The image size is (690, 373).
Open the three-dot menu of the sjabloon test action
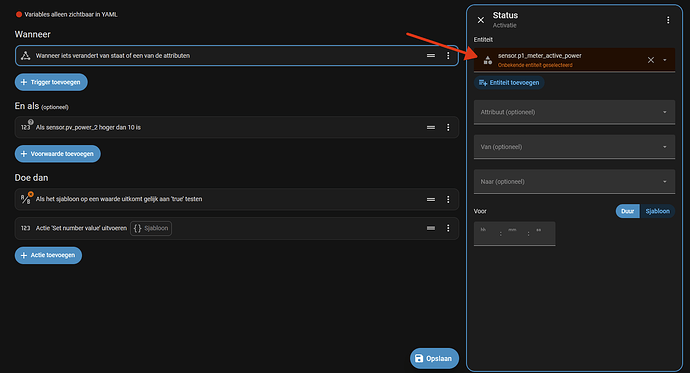(448, 199)
